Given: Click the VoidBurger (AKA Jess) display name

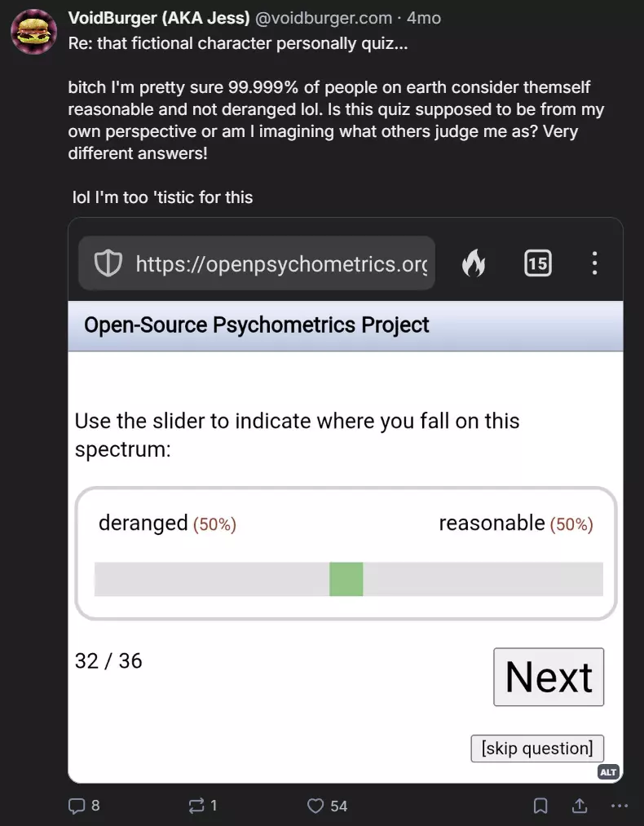Looking at the screenshot, I should coord(159,18).
